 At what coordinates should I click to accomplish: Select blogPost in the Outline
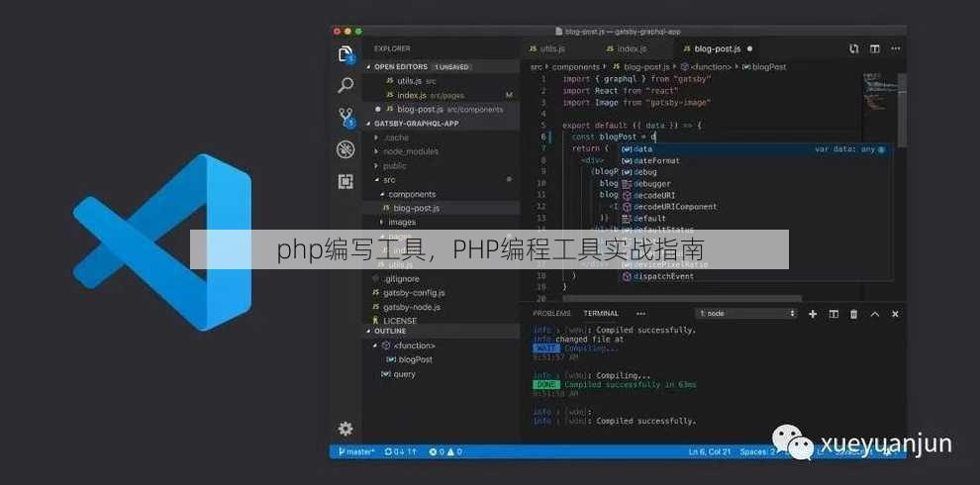441,360
